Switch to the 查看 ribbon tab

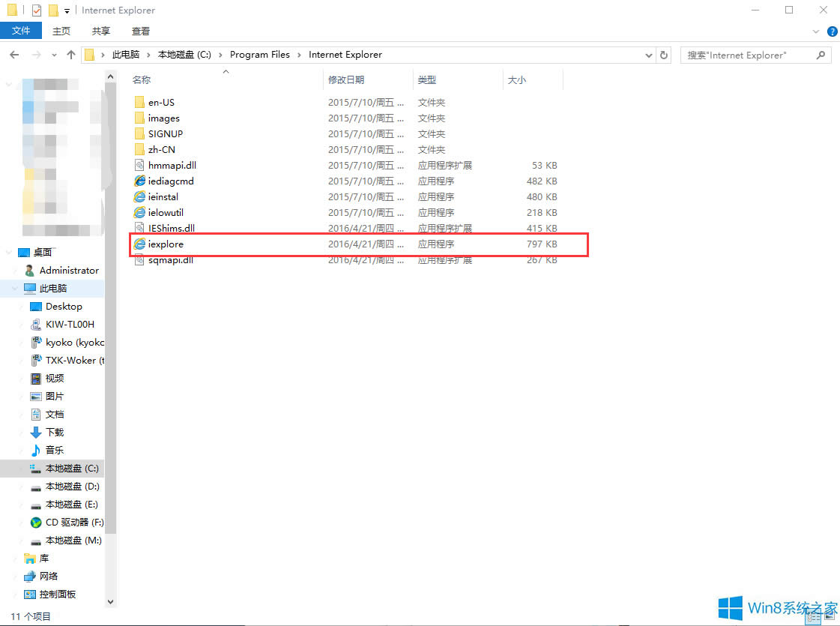click(141, 31)
